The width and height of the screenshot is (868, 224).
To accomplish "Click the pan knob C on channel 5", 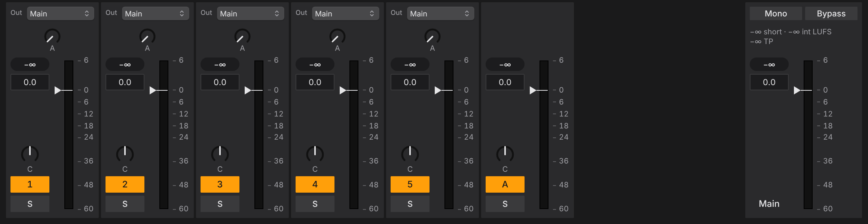I will (410, 154).
